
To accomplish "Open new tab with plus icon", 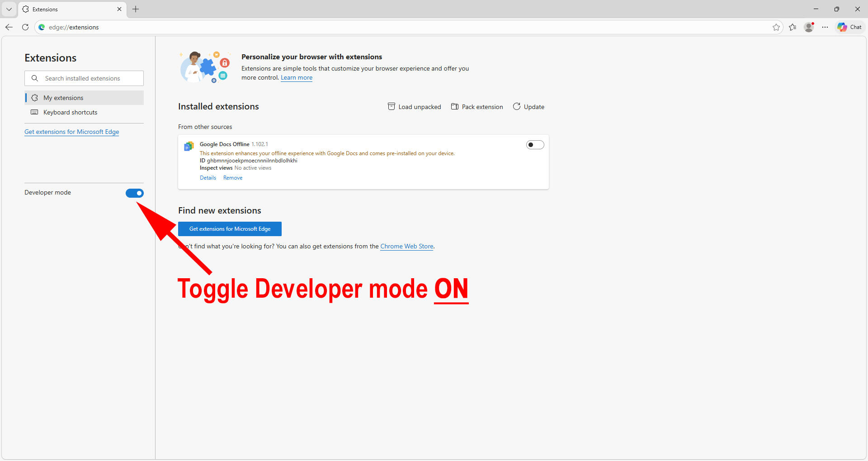I will point(136,9).
